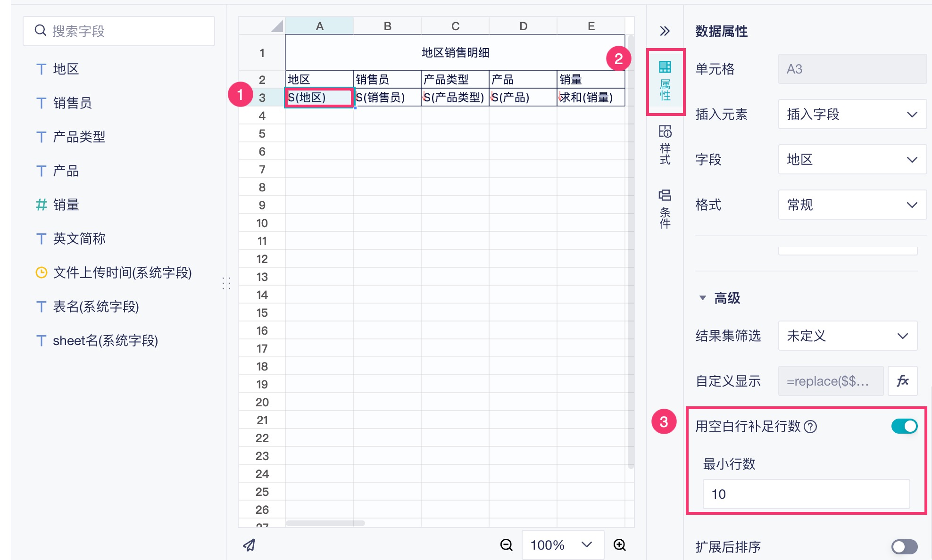Click the zoom in magnifier icon
Screen dimensions: 932x560
click(x=619, y=545)
